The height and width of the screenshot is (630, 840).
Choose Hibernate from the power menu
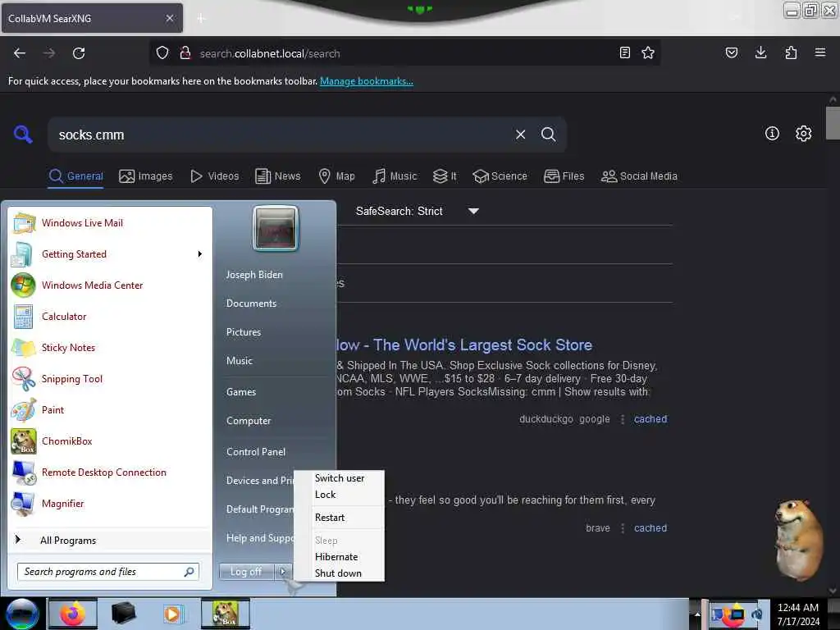[x=340, y=557]
